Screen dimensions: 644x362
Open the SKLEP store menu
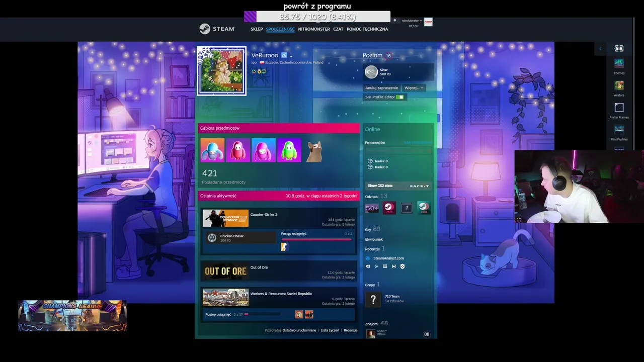[257, 29]
